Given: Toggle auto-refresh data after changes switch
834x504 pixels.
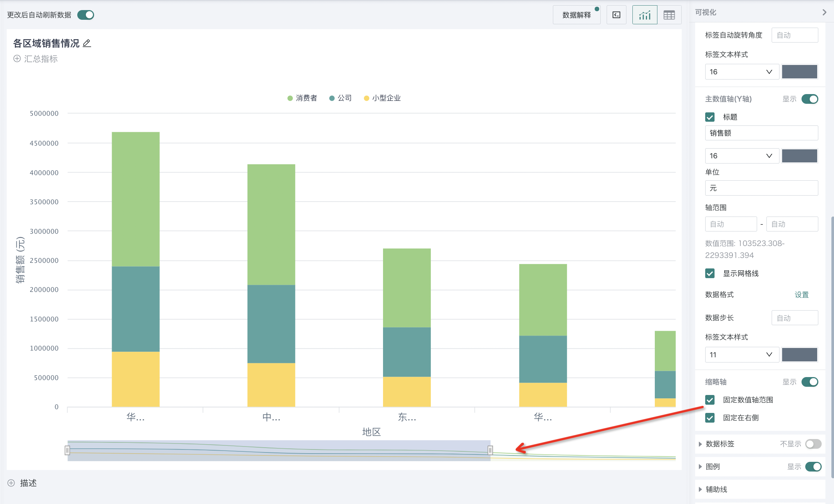Looking at the screenshot, I should coord(85,15).
